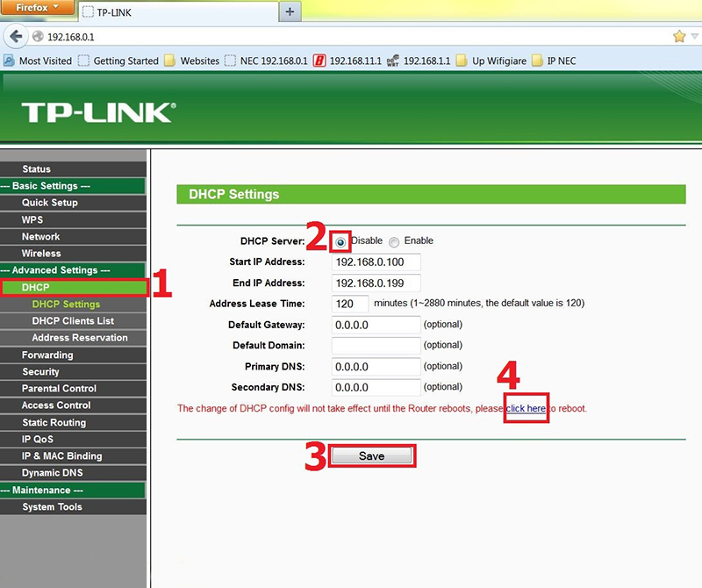
Task: Click the 'DHCP Settings' page heading
Action: (233, 194)
